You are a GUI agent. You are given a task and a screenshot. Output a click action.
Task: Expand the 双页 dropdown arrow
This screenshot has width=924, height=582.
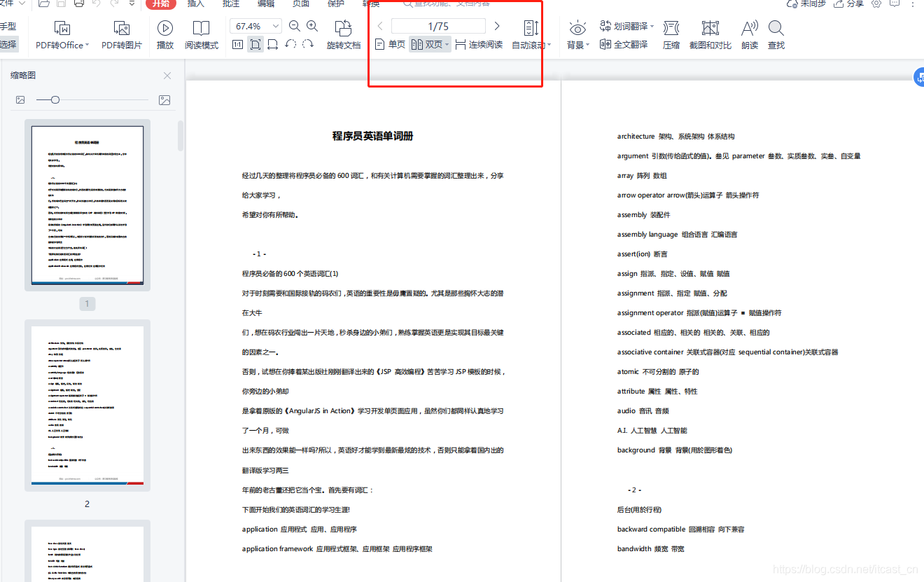click(447, 46)
